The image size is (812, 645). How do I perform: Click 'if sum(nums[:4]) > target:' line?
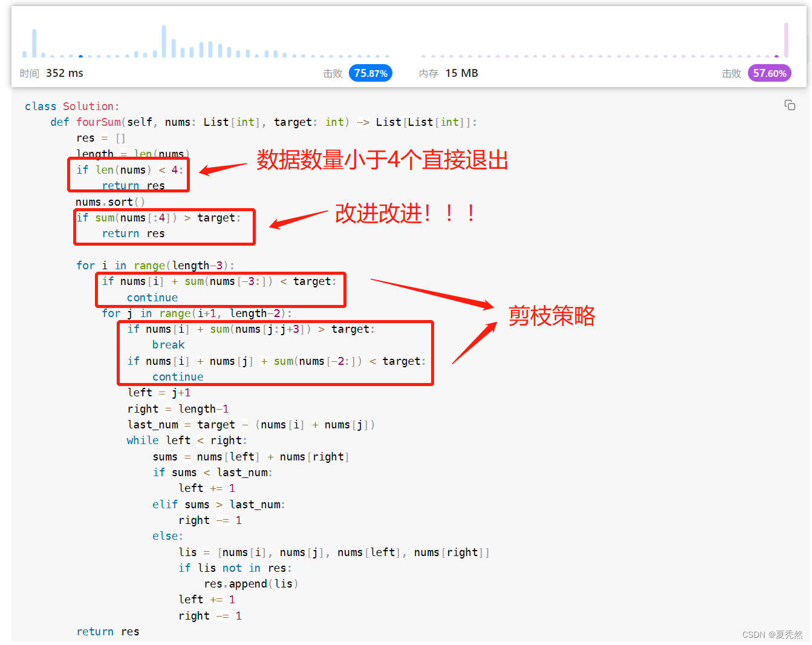[x=158, y=218]
